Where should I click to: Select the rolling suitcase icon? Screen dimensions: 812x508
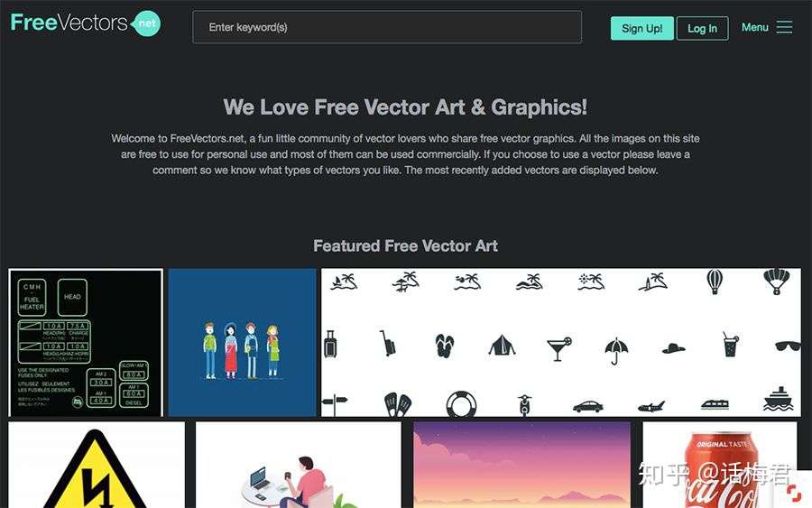pos(330,345)
